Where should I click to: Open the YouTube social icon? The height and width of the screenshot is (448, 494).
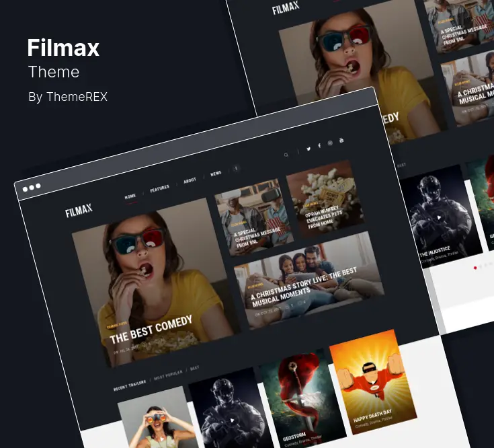(x=341, y=140)
